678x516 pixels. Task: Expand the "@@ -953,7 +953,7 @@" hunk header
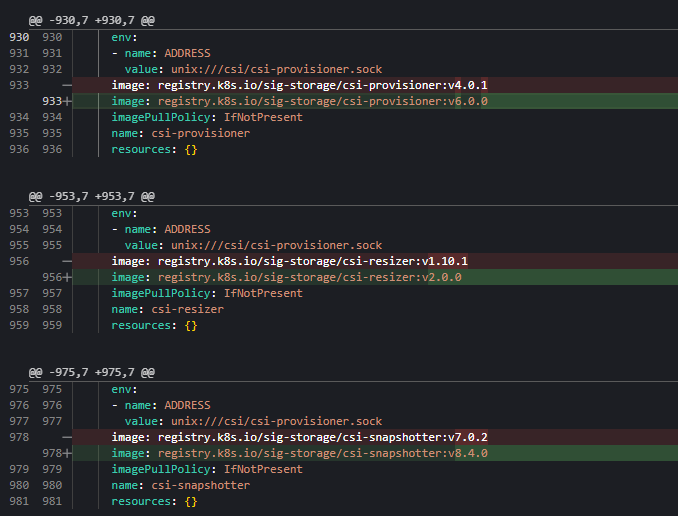pos(91,196)
